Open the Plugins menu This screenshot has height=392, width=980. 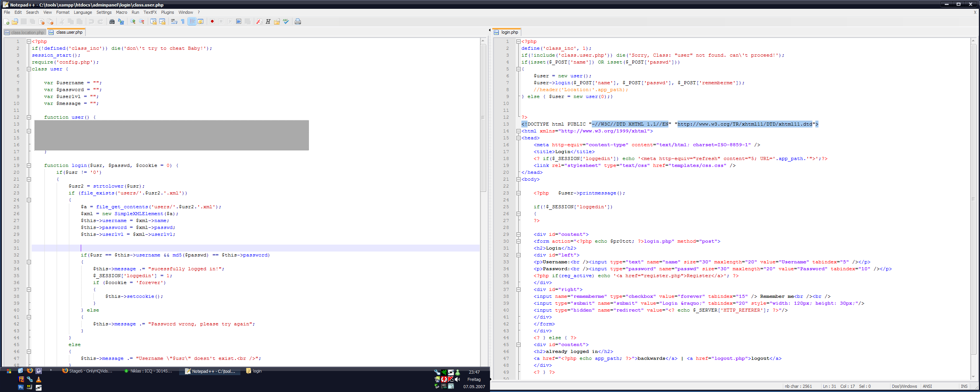click(x=167, y=12)
